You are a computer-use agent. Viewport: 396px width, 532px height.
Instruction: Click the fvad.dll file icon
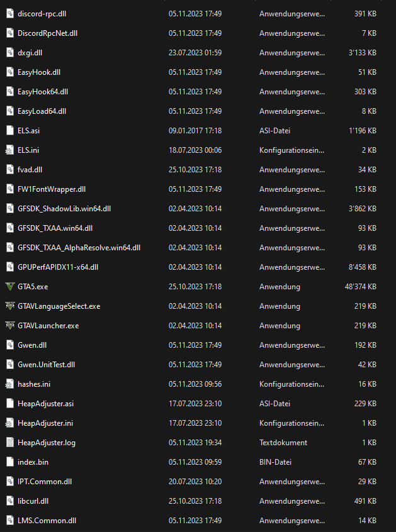[x=10, y=170]
